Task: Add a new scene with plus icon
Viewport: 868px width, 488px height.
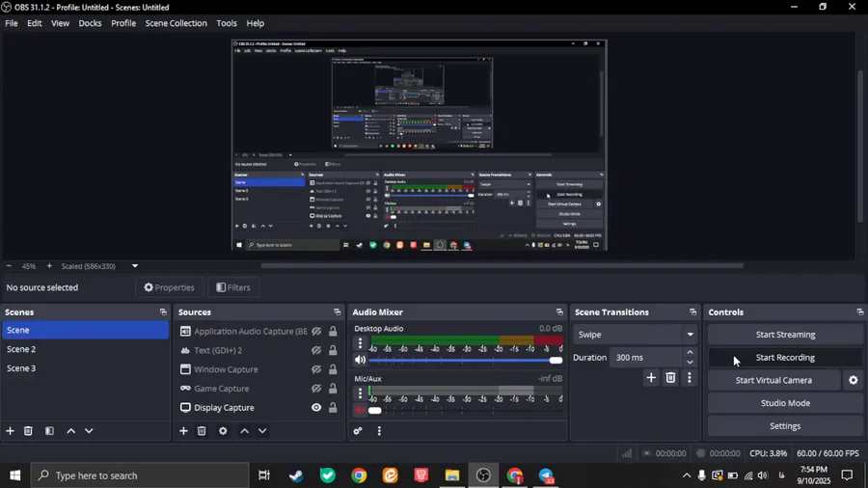Action: 10,430
